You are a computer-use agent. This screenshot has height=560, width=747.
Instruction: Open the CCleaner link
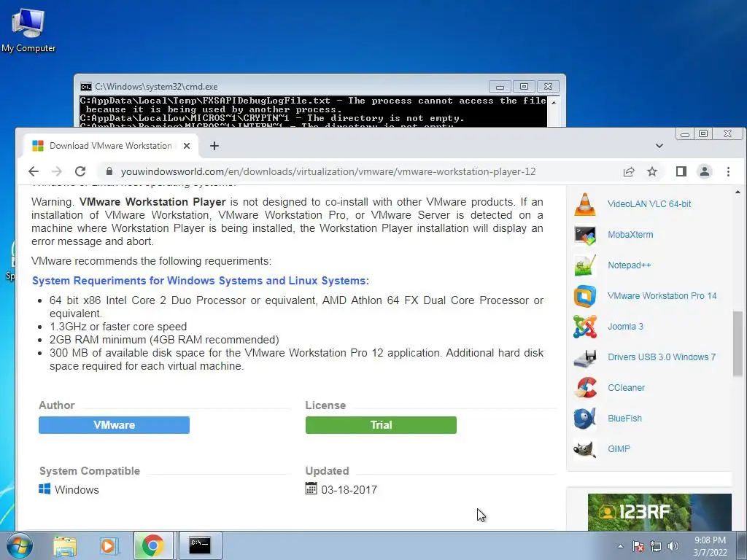tap(626, 388)
